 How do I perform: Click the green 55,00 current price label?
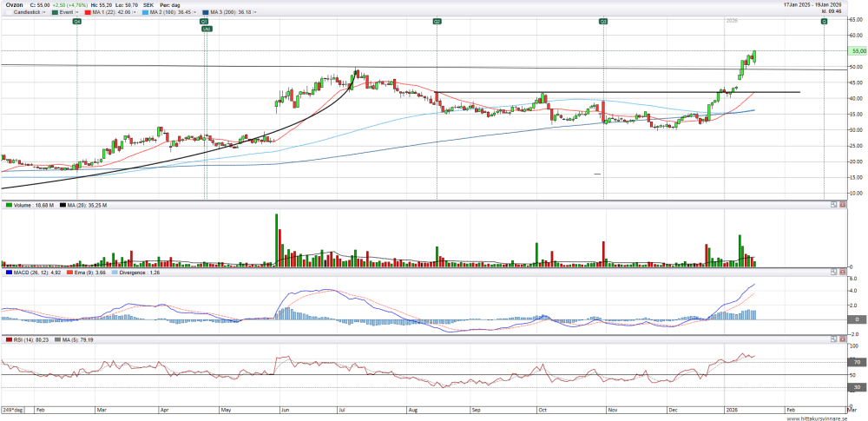[858, 50]
